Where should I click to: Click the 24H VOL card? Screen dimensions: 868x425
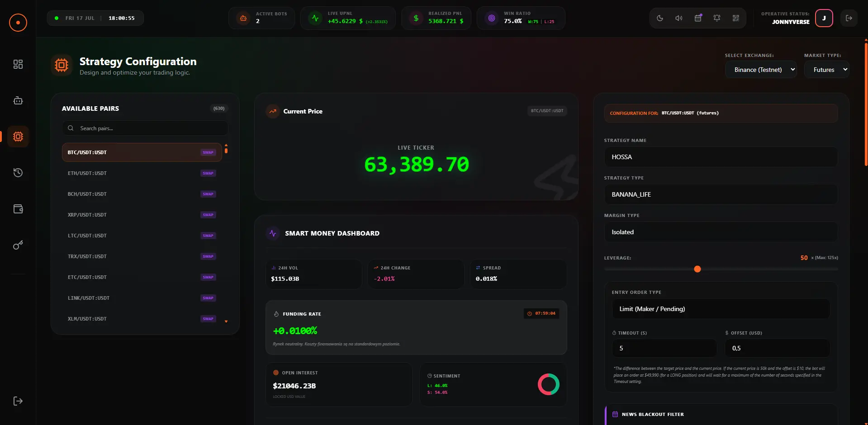coord(313,274)
